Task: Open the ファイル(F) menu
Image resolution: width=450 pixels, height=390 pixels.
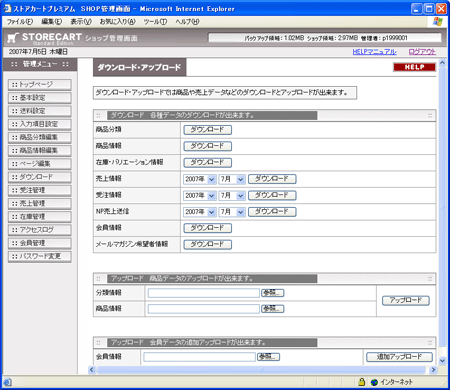Action: [x=20, y=22]
